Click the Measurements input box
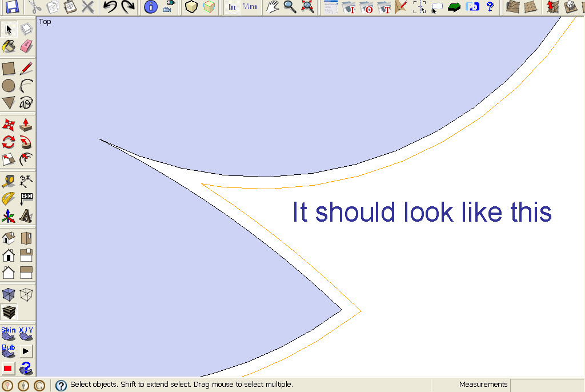The height and width of the screenshot is (392, 585). tap(547, 385)
